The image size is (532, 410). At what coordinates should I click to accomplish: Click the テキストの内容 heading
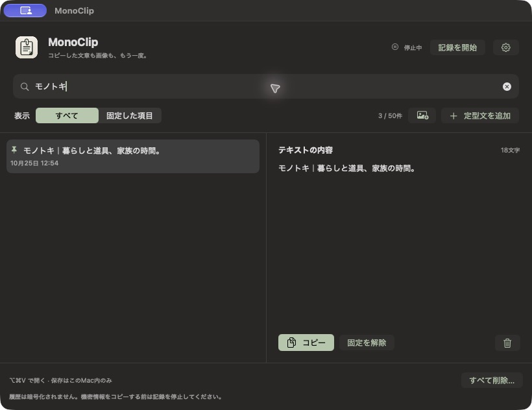click(x=306, y=151)
